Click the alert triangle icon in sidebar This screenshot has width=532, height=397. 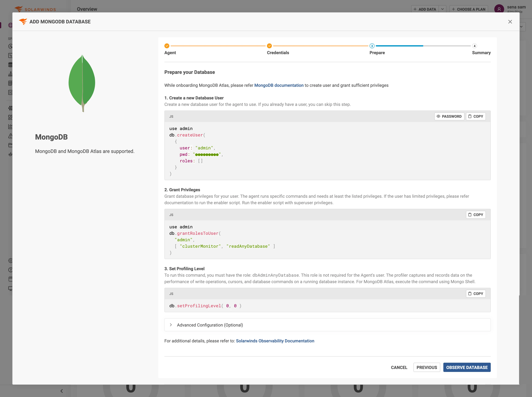[x=10, y=136]
